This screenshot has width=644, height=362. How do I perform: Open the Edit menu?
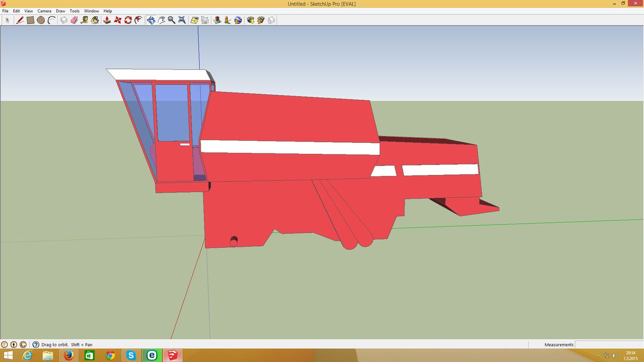coord(17,11)
